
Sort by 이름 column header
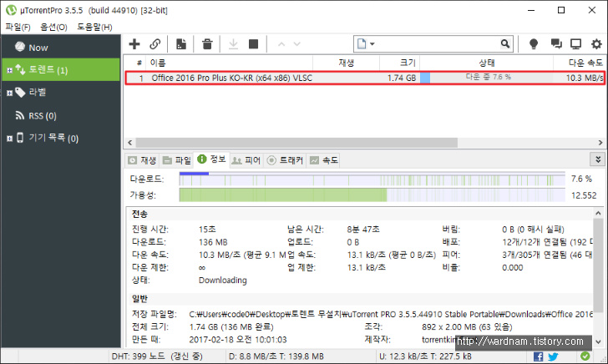coord(229,63)
